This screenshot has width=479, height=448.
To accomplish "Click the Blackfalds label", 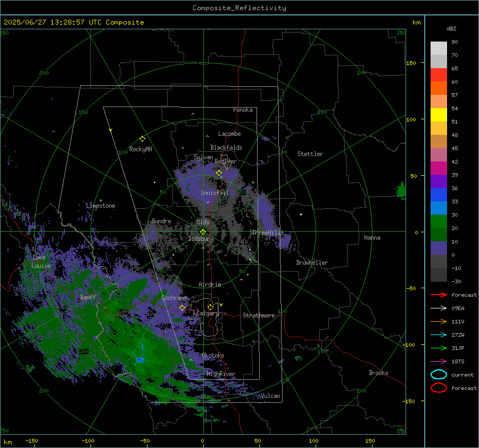I will pos(226,148).
